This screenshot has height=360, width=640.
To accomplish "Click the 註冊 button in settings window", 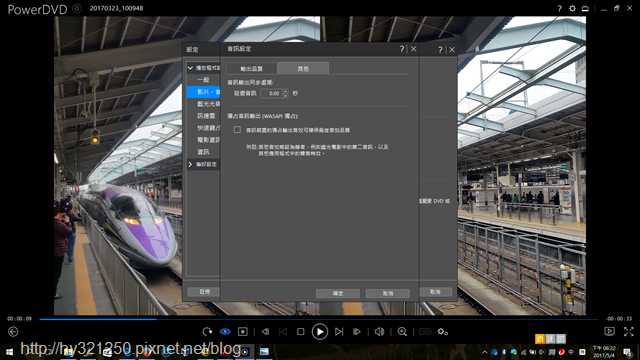I will 204,291.
